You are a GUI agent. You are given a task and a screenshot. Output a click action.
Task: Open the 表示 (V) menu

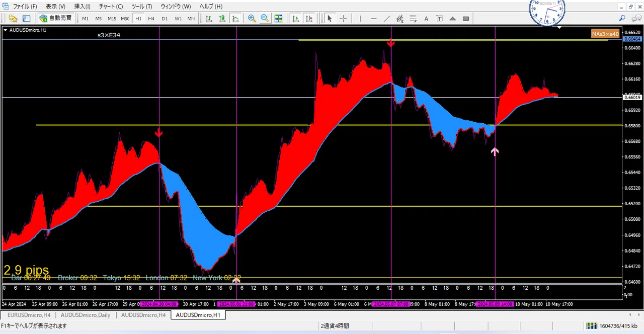55,7
